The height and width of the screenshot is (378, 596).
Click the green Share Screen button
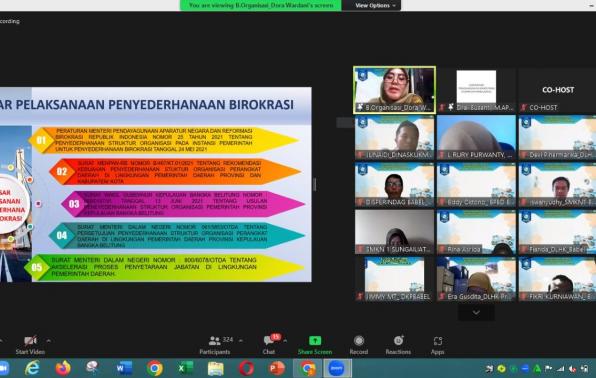click(315, 345)
